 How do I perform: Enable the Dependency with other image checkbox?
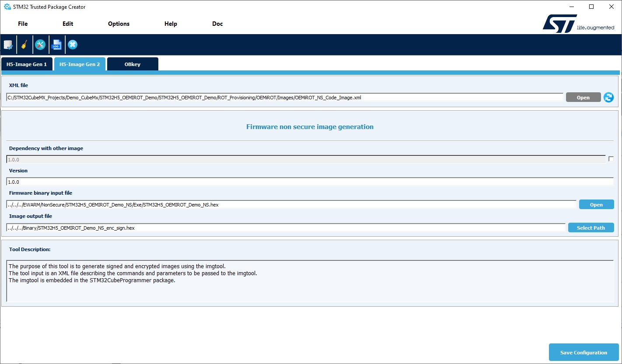pyautogui.click(x=611, y=159)
